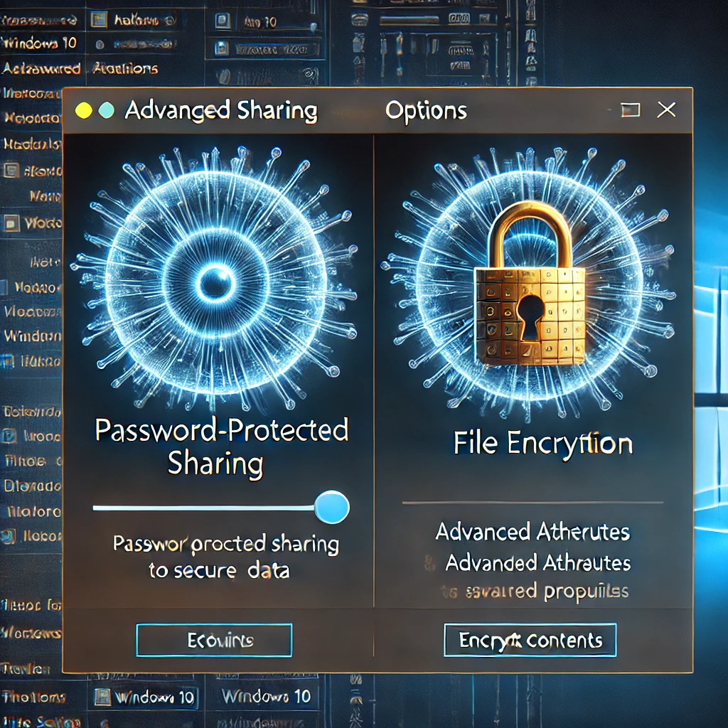The width and height of the screenshot is (728, 728).
Task: Open the second Advanced Attributes link
Action: click(x=537, y=563)
